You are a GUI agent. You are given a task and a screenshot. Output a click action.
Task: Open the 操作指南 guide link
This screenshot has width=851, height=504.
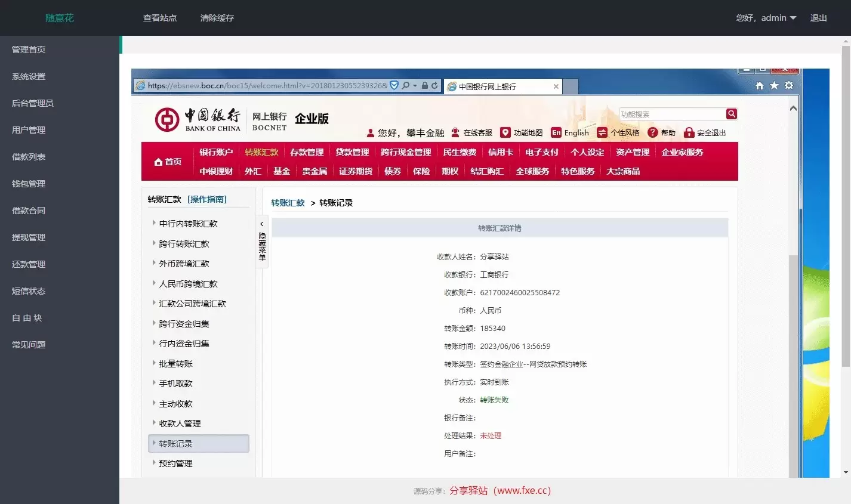[x=207, y=199]
